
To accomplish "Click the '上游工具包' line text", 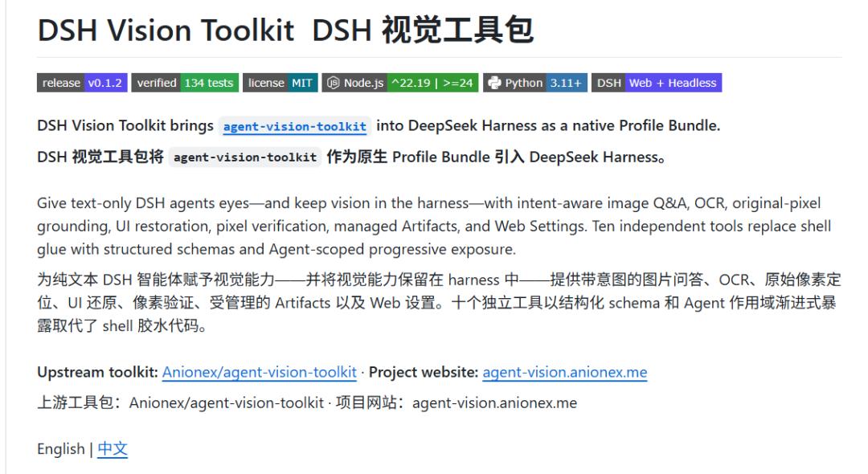I will click(x=307, y=402).
